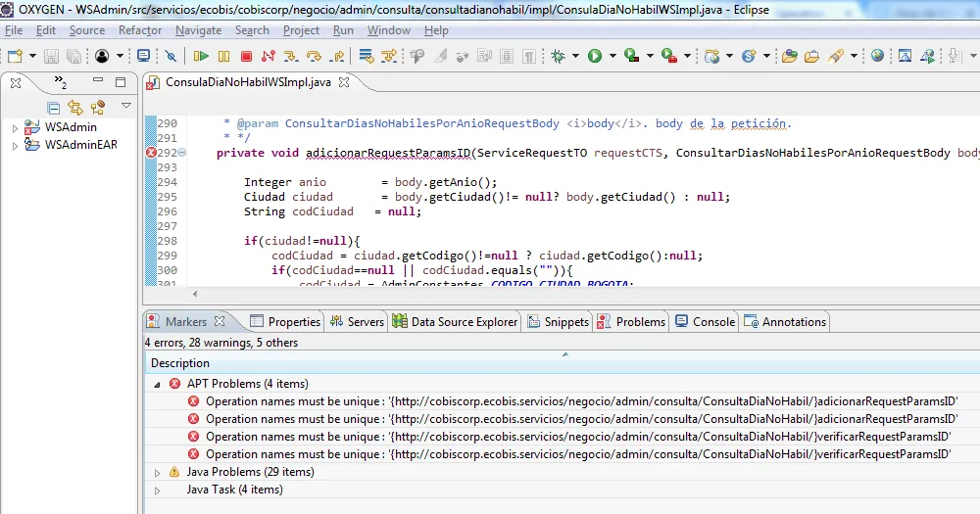This screenshot has width=980, height=514.
Task: Click the blue monitor console icon
Action: 143,56
